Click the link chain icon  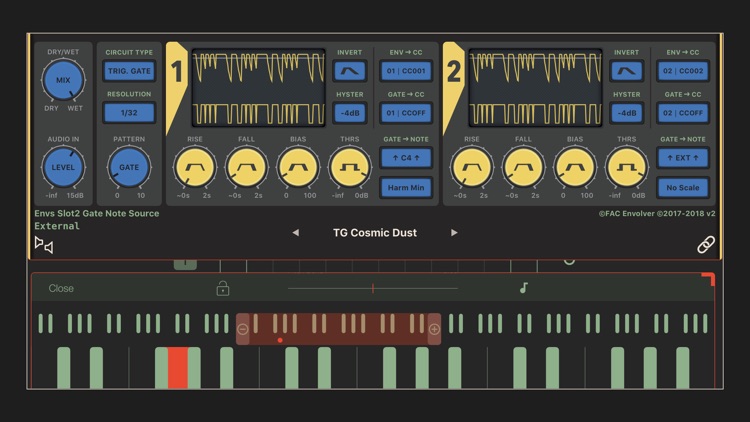[706, 244]
